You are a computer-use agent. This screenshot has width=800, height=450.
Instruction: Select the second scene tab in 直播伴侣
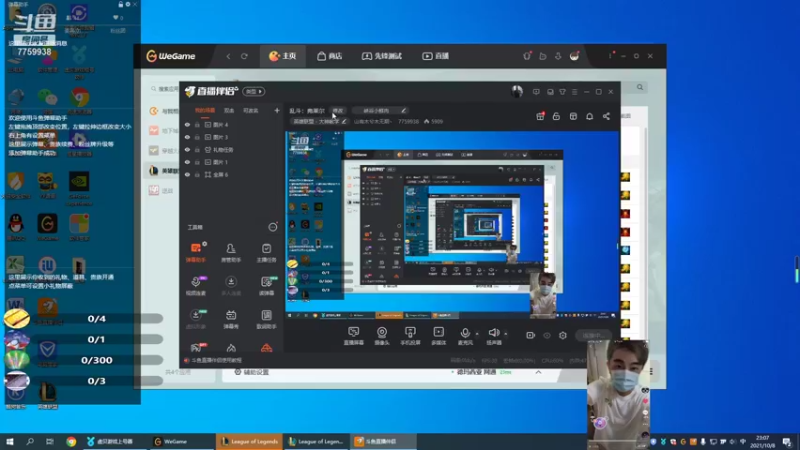229,110
